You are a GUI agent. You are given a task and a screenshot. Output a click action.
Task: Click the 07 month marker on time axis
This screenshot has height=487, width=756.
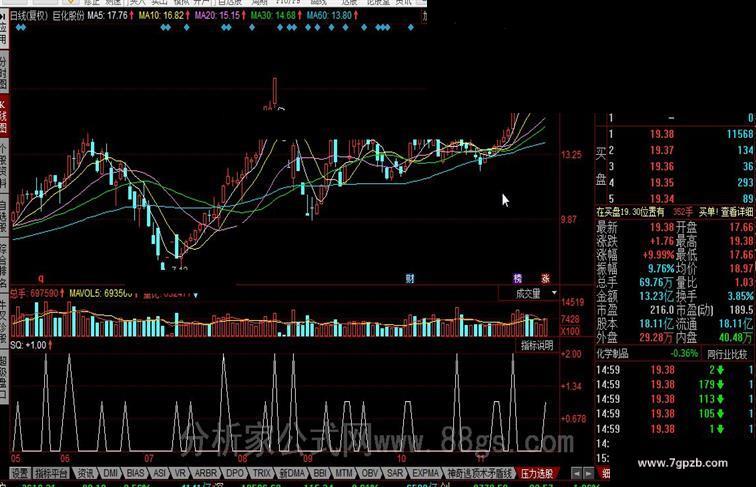tap(149, 458)
